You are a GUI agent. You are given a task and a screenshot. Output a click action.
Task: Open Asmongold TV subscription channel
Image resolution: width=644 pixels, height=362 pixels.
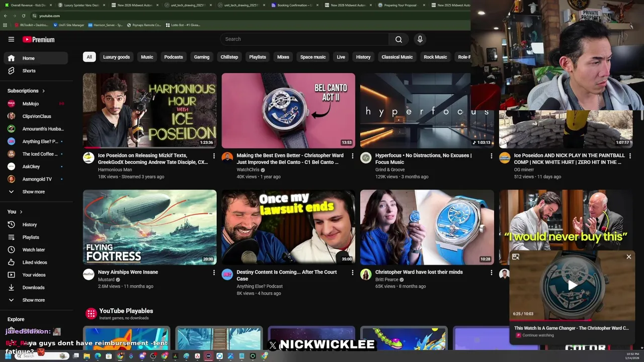(x=35, y=179)
